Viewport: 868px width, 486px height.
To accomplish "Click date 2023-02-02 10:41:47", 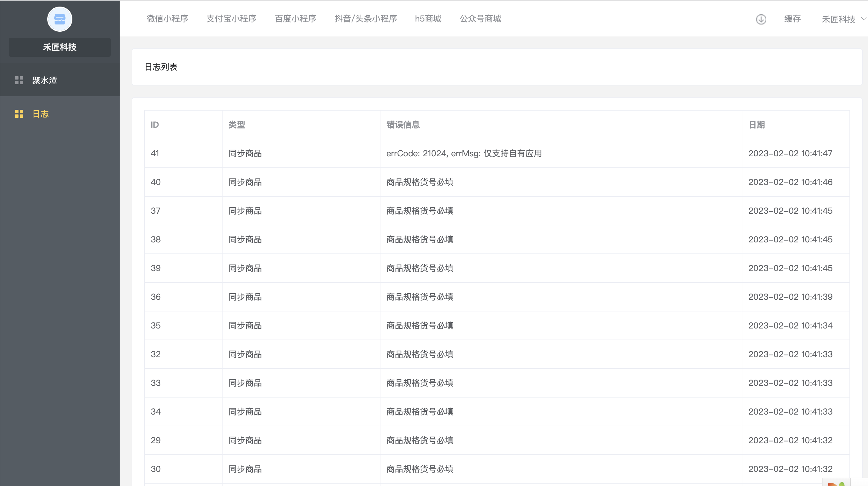I will tap(790, 153).
